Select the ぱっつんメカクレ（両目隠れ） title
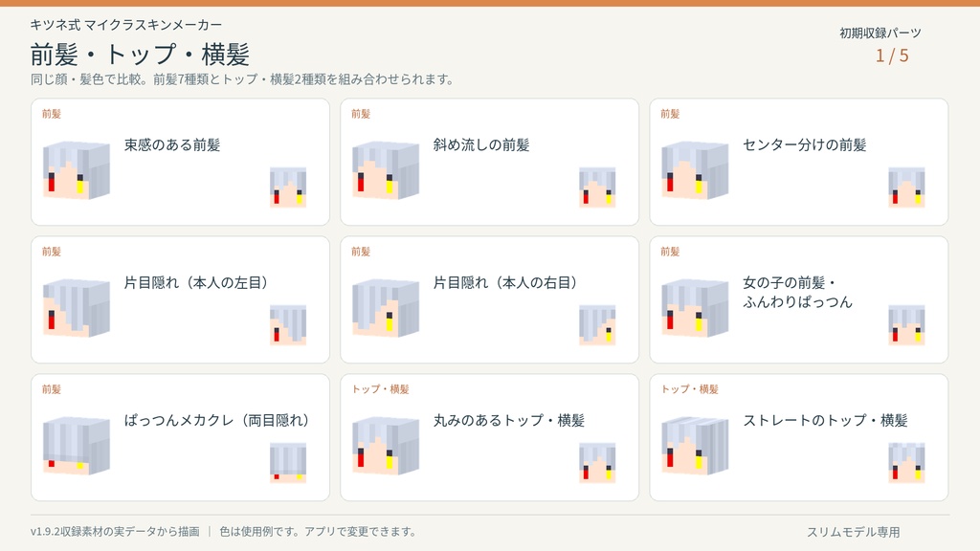The width and height of the screenshot is (980, 551). [219, 421]
